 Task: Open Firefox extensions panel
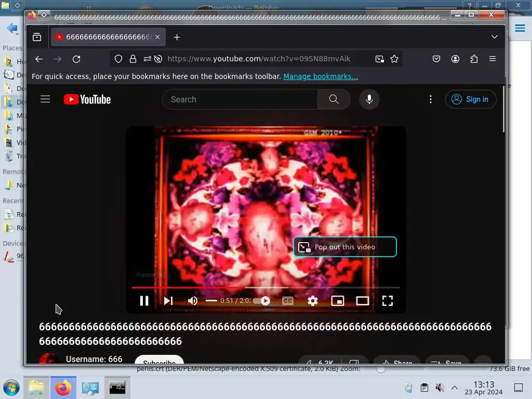[x=474, y=59]
